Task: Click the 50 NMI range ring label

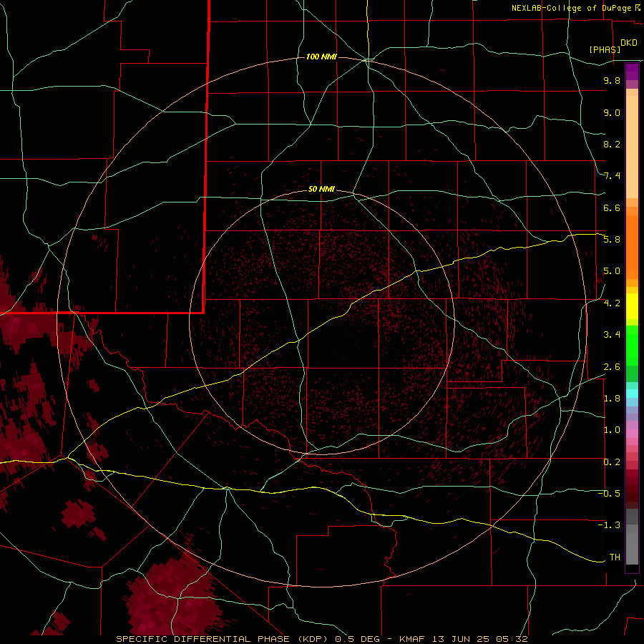Action: click(x=321, y=189)
